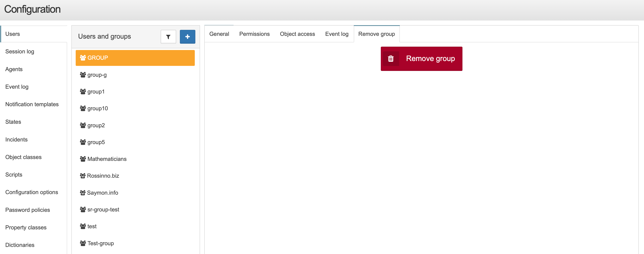Click the trash icon on Remove group
This screenshot has height=254, width=644.
(x=391, y=59)
